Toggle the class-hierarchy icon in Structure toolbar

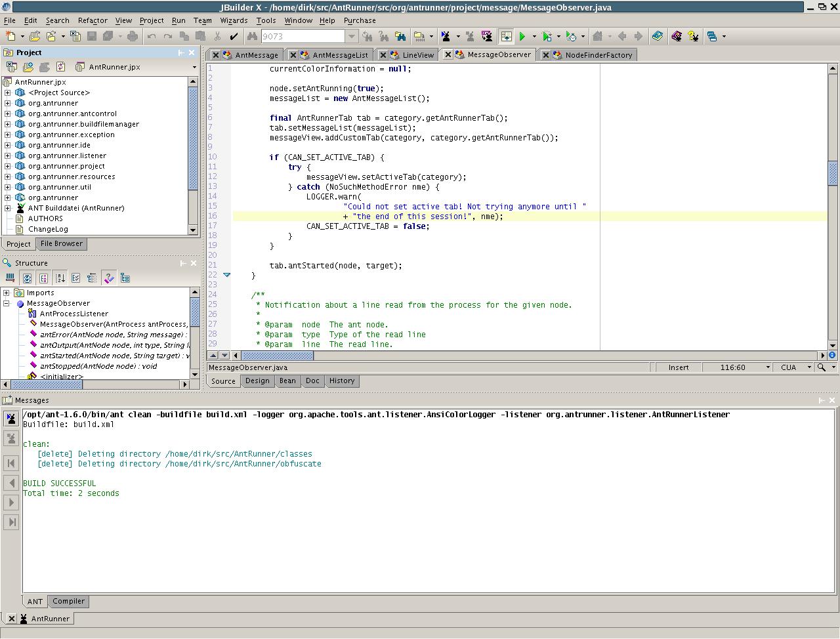click(x=125, y=278)
